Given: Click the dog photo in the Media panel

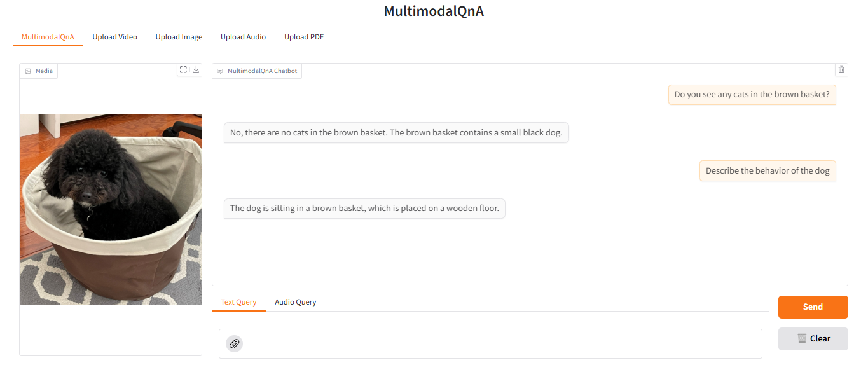Looking at the screenshot, I should 110,209.
